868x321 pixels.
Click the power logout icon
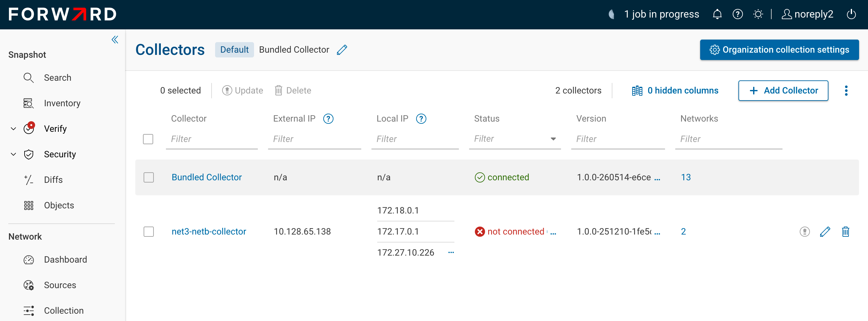click(x=851, y=14)
